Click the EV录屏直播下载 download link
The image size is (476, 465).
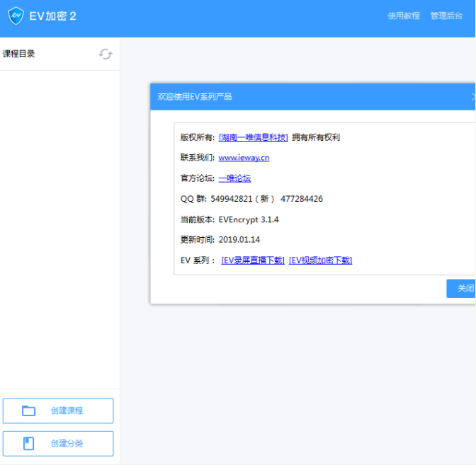coord(253,260)
